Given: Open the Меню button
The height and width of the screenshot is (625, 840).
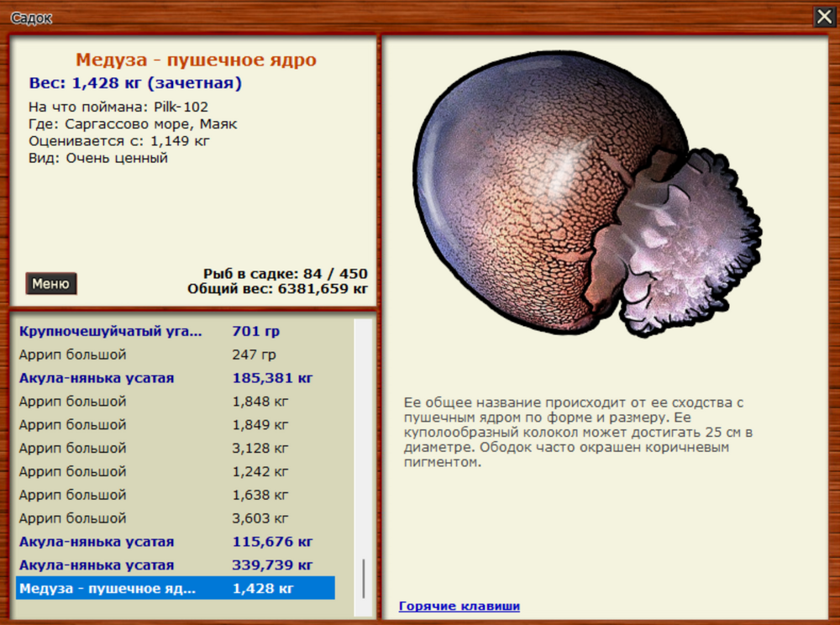Looking at the screenshot, I should pyautogui.click(x=51, y=284).
